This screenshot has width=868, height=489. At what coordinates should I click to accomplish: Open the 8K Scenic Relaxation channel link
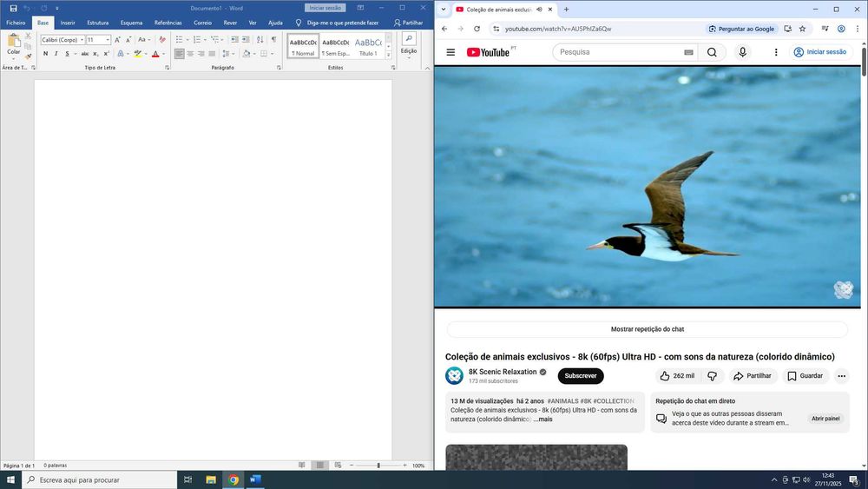(503, 372)
